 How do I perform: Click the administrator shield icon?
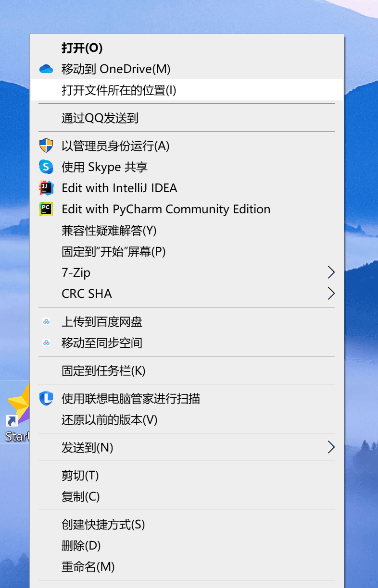point(46,146)
